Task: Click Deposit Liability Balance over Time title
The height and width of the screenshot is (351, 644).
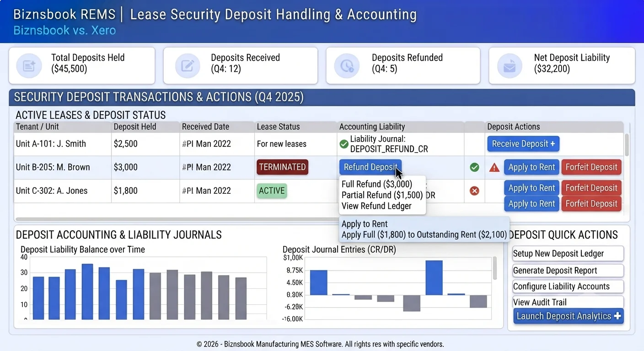Action: (83, 250)
